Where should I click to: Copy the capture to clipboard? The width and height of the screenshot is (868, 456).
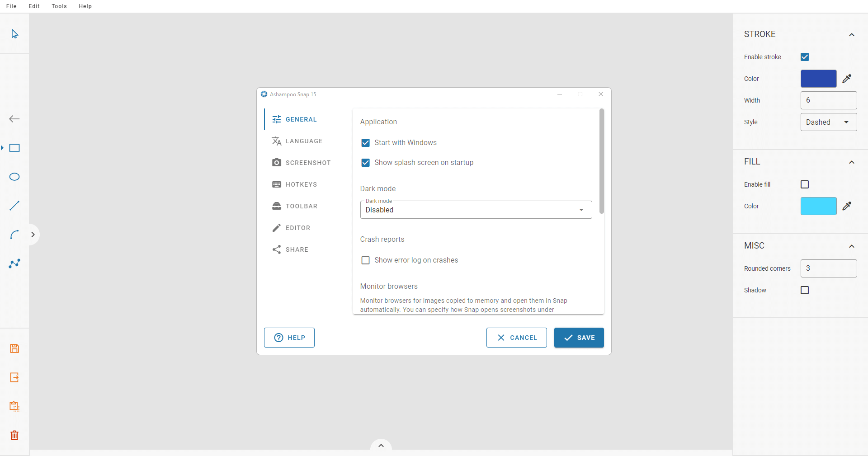click(x=14, y=406)
